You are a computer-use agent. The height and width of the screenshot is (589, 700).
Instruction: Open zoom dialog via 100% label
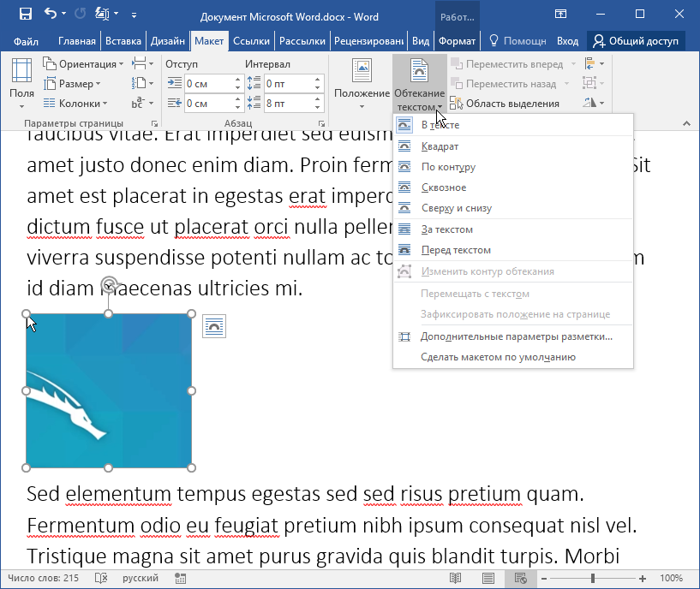(672, 578)
